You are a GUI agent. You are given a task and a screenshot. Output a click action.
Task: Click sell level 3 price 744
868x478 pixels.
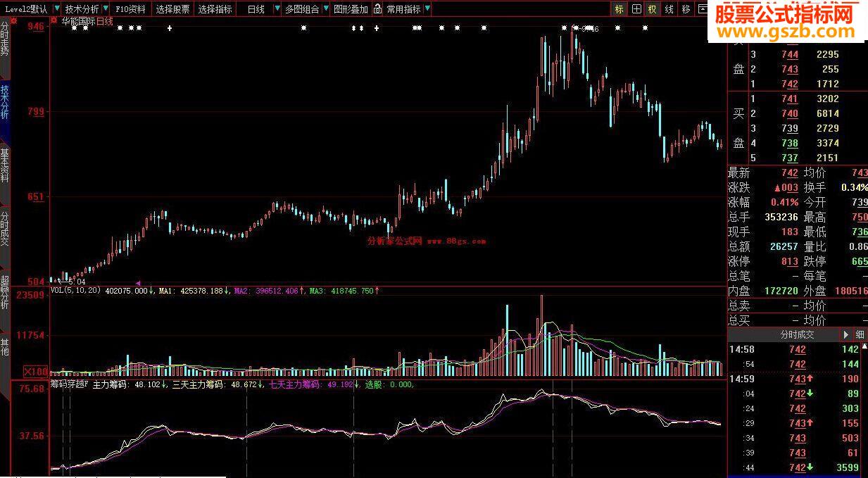point(790,55)
